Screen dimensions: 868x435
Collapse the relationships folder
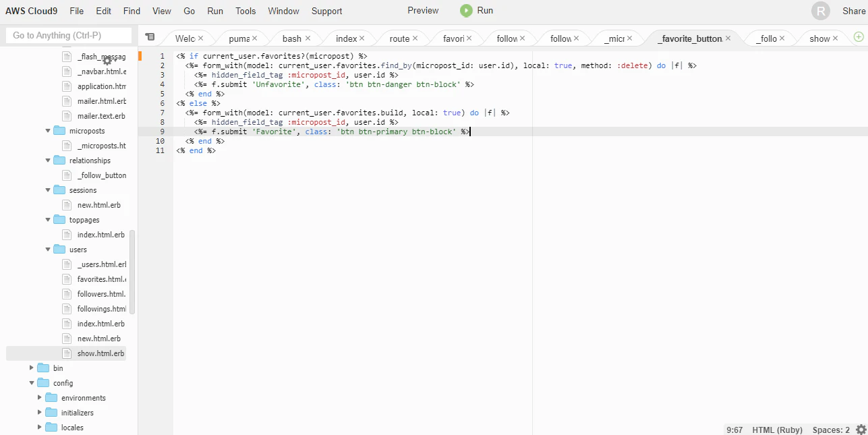47,160
